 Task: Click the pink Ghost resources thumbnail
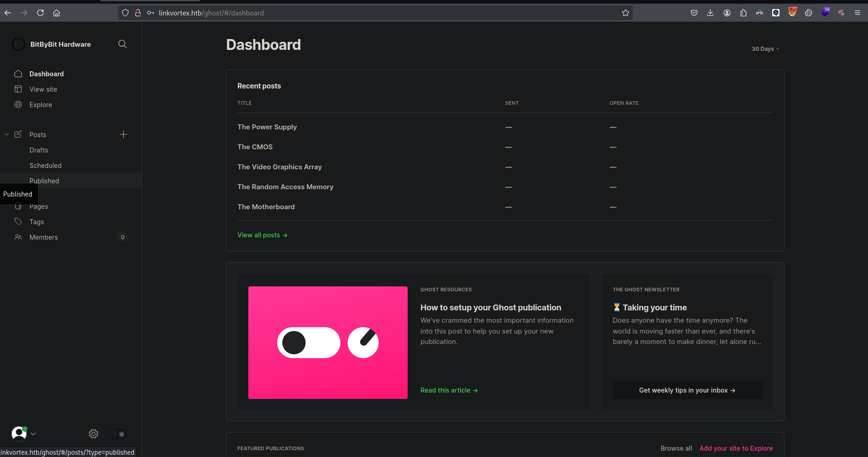coord(328,343)
